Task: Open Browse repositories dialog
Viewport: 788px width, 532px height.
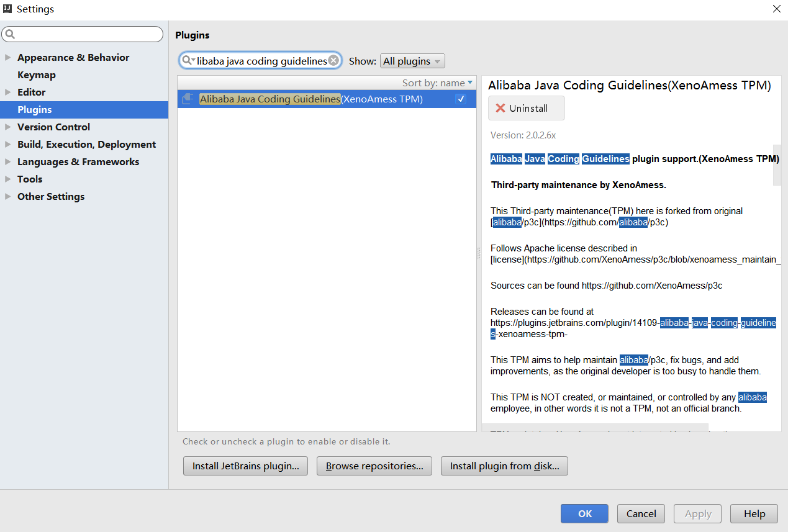Action: pos(374,466)
